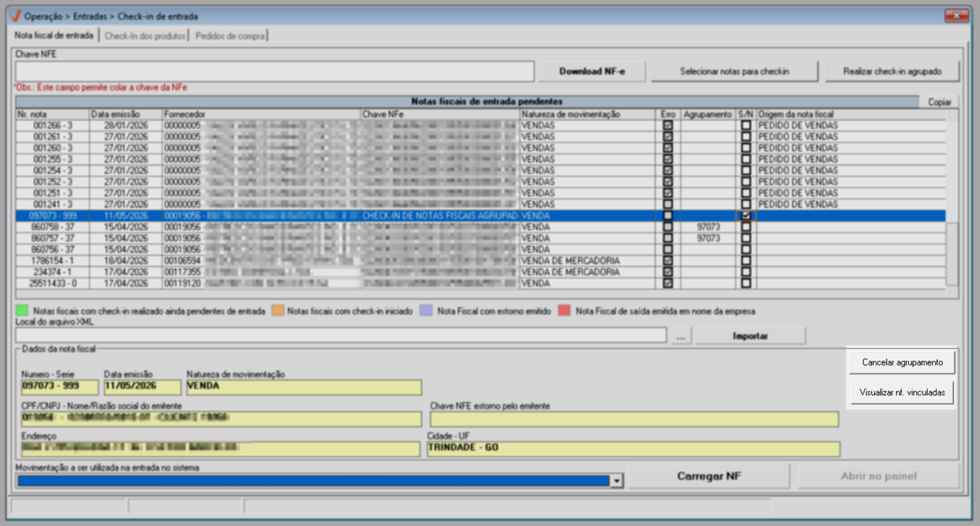Toggle Erro checkbox for nota 001266 - 3

click(x=668, y=126)
